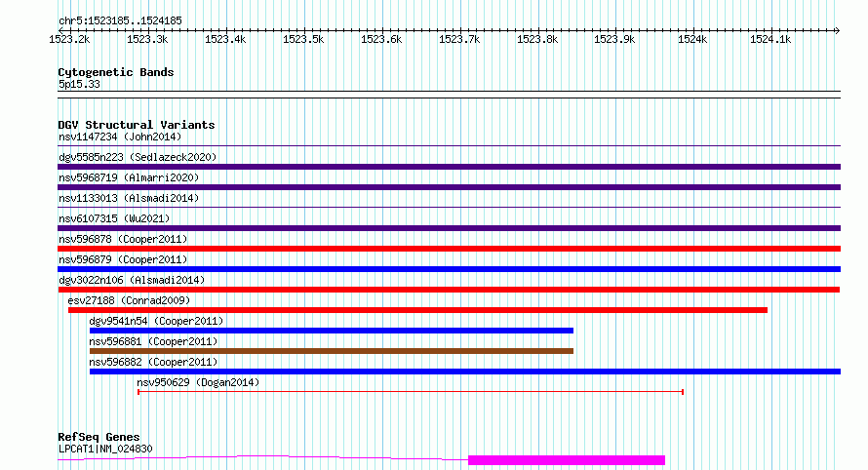Click the nsv950629 (Dogan2014) red line

[411, 392]
